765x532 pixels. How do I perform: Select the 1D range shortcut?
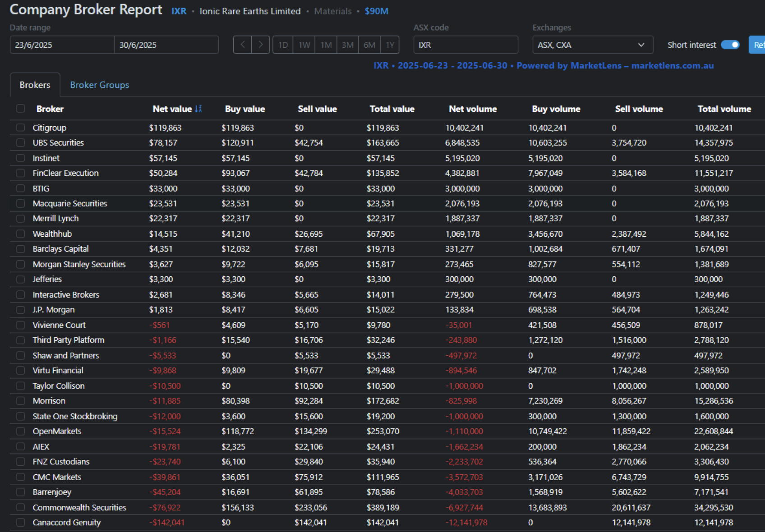(x=283, y=45)
